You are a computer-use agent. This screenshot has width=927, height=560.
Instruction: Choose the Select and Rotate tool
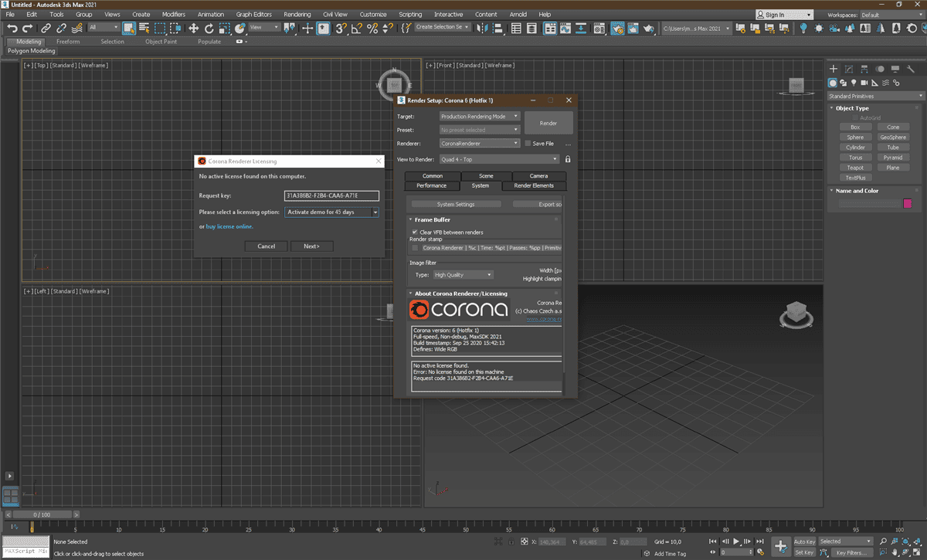(209, 28)
